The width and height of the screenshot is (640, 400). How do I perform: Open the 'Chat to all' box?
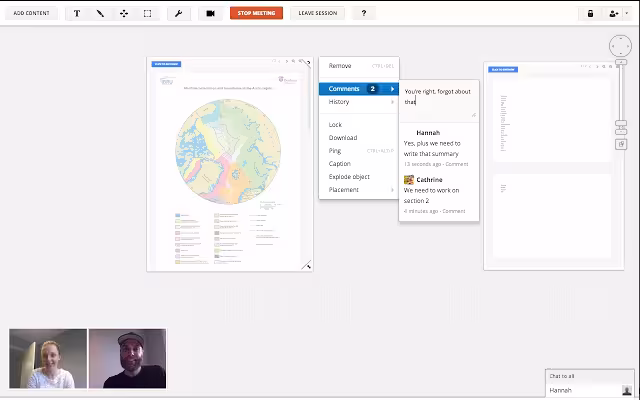[x=589, y=376]
